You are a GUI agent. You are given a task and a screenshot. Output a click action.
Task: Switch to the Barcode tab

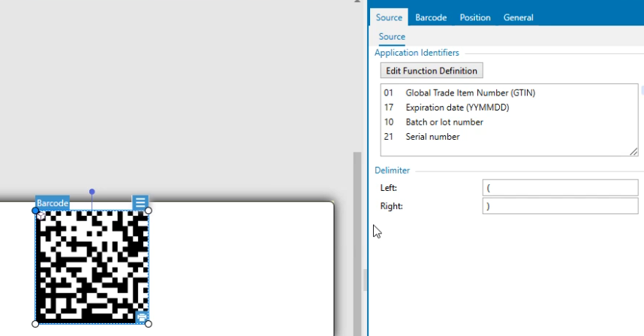click(431, 17)
